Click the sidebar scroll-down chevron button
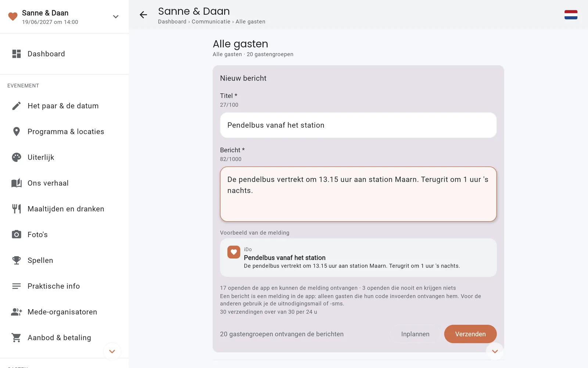 [112, 351]
